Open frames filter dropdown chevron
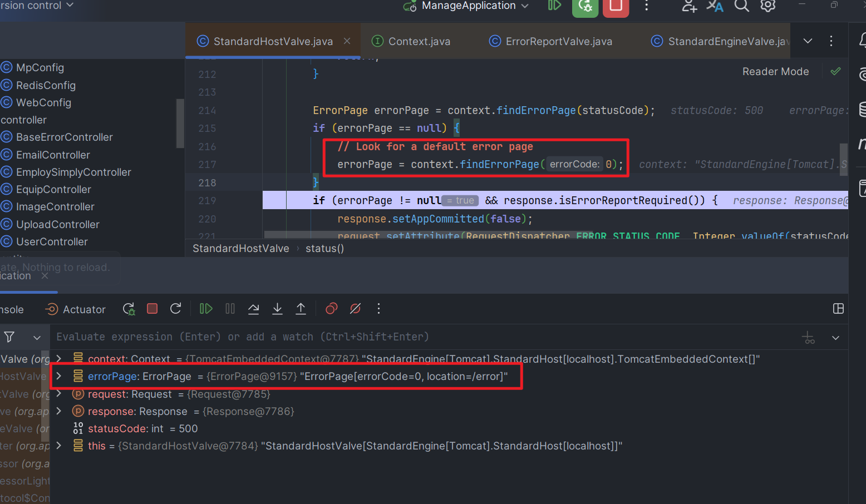 (x=37, y=338)
